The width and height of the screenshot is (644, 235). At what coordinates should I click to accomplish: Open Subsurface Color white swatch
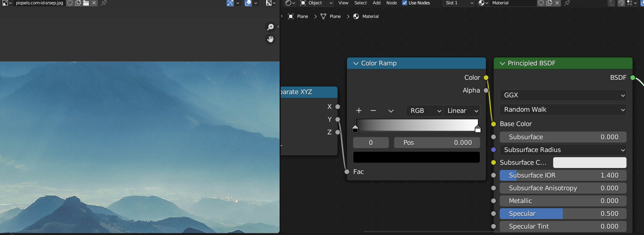(590, 162)
